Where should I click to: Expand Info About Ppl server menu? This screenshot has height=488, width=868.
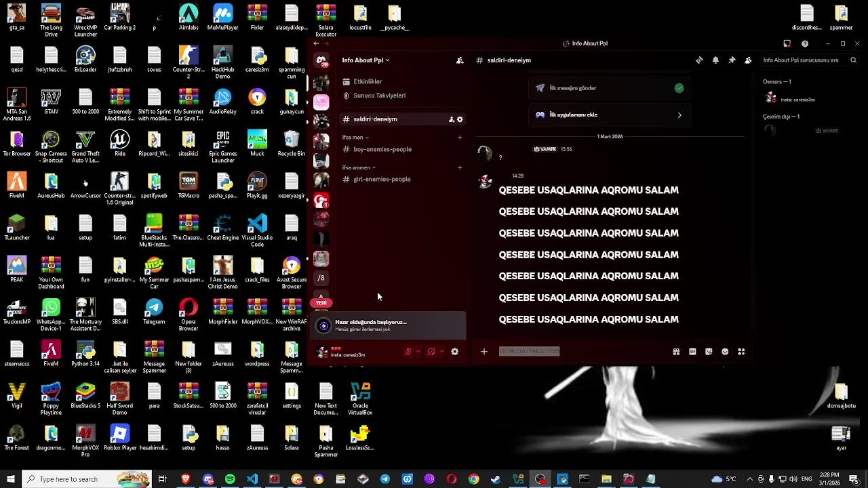tap(366, 60)
